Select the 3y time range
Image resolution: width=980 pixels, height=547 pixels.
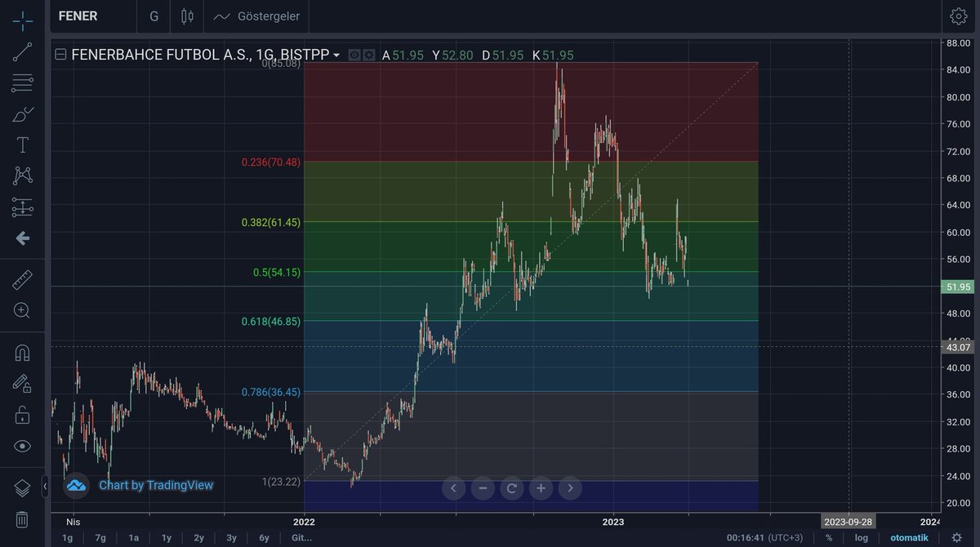click(x=231, y=538)
